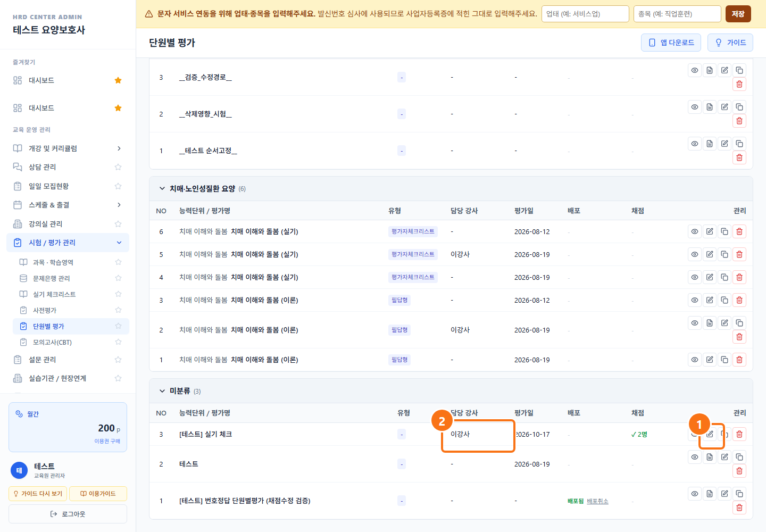Viewport: 766px width, 532px height.
Task: Delete the __테스트 순서고정__ evaluation
Action: (x=739, y=157)
